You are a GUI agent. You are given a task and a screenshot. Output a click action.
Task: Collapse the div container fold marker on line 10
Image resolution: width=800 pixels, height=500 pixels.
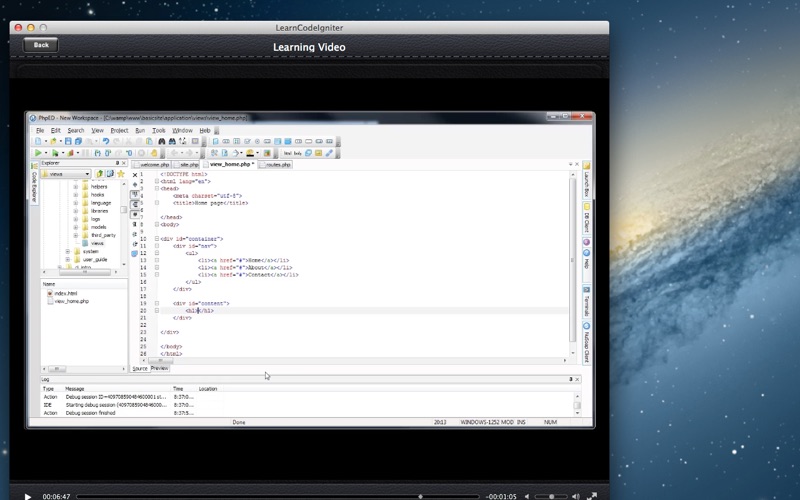pyautogui.click(x=157, y=239)
